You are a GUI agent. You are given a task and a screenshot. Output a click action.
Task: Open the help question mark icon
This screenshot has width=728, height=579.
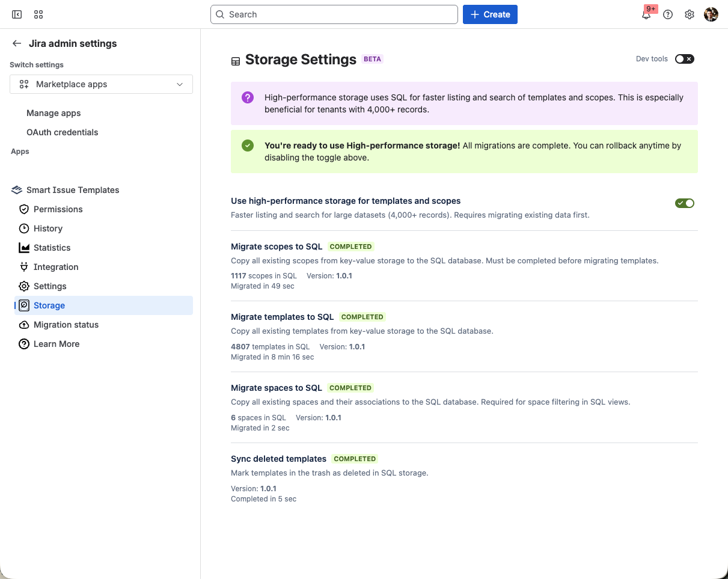[668, 14]
